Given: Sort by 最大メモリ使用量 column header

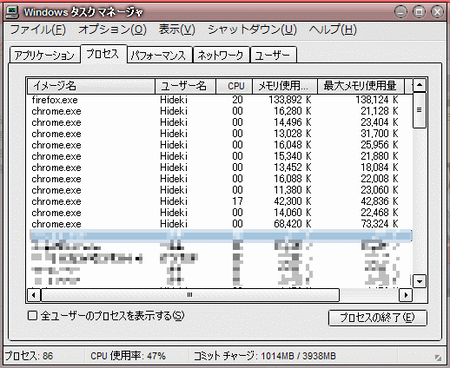Looking at the screenshot, I should (361, 86).
